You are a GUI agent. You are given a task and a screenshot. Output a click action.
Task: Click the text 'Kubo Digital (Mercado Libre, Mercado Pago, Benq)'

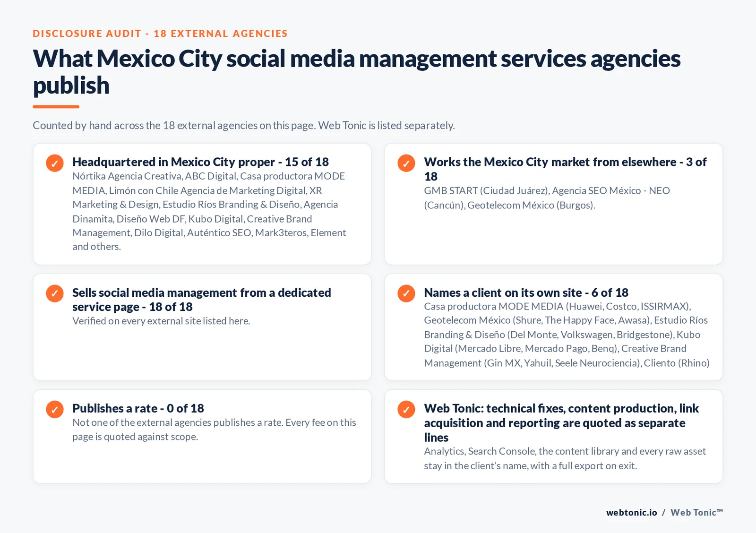562,342
